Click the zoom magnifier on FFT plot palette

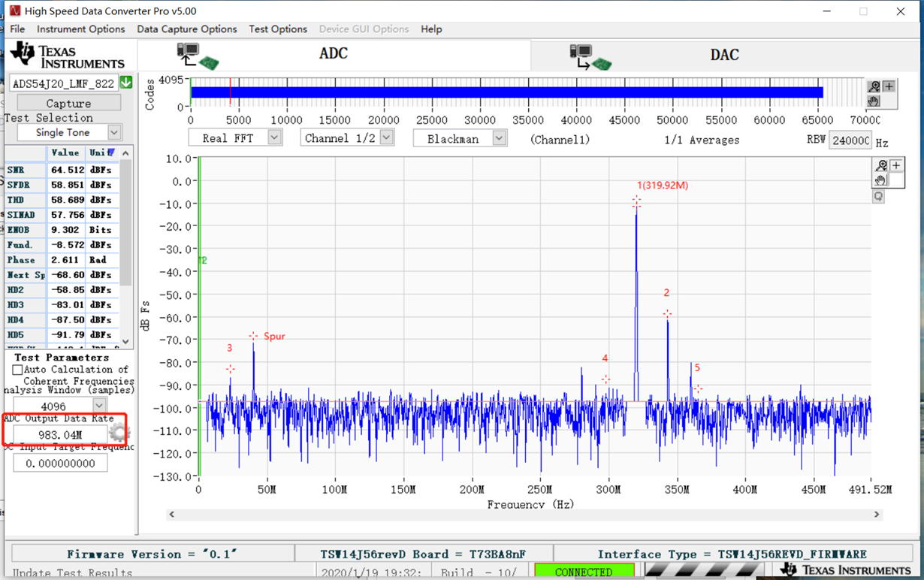(x=882, y=165)
